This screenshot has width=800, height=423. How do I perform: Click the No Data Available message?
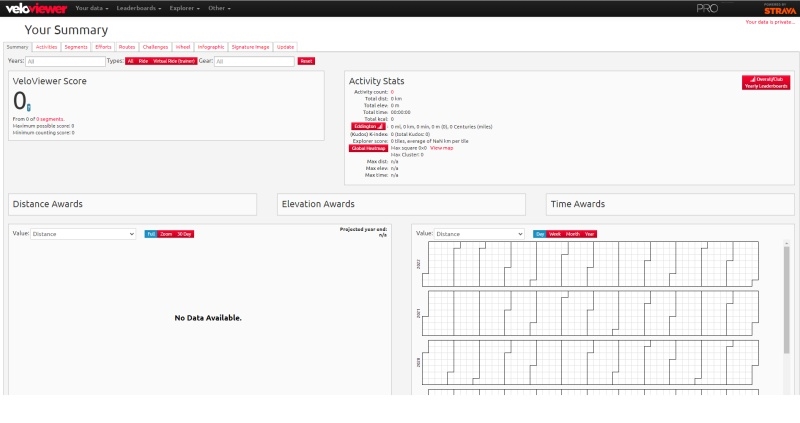click(x=208, y=318)
